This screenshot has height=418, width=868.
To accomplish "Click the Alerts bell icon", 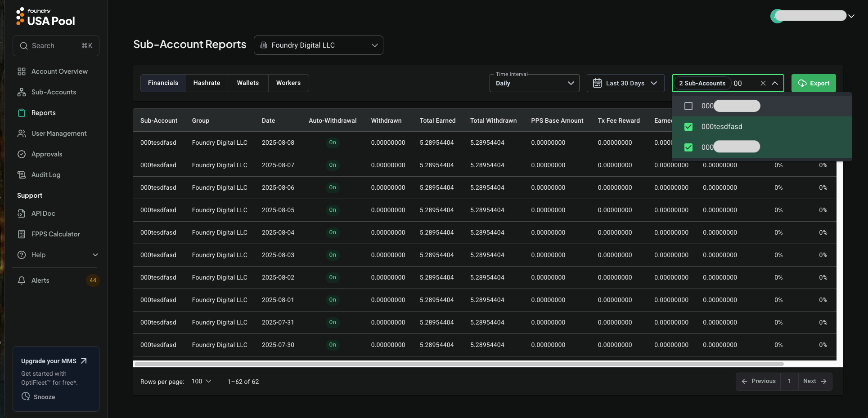I will point(21,280).
